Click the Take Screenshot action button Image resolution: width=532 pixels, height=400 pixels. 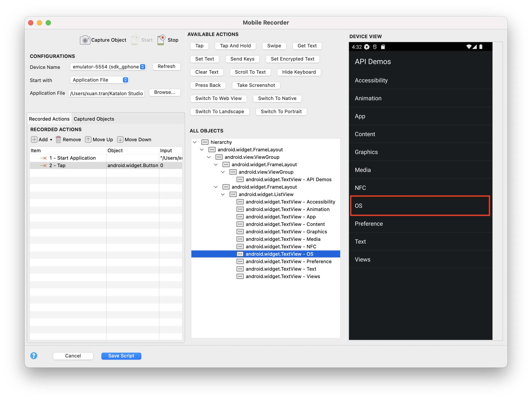[x=256, y=85]
